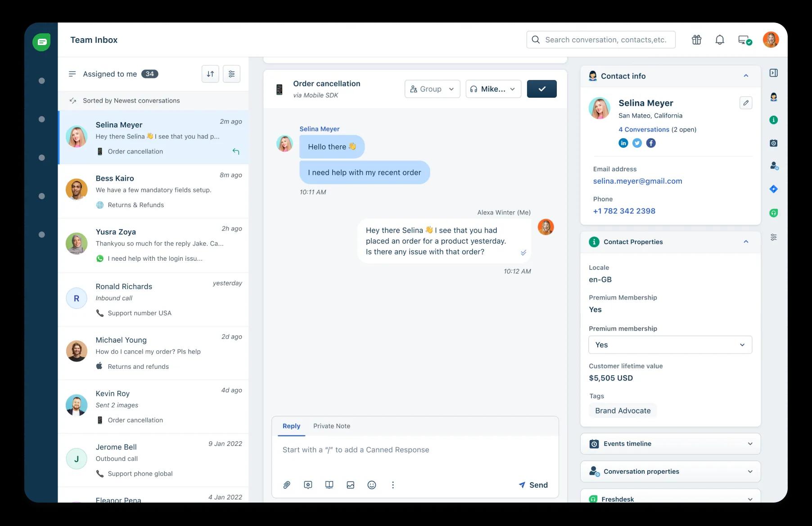Open Kevin Roy's conversation
812x526 pixels.
(x=153, y=407)
